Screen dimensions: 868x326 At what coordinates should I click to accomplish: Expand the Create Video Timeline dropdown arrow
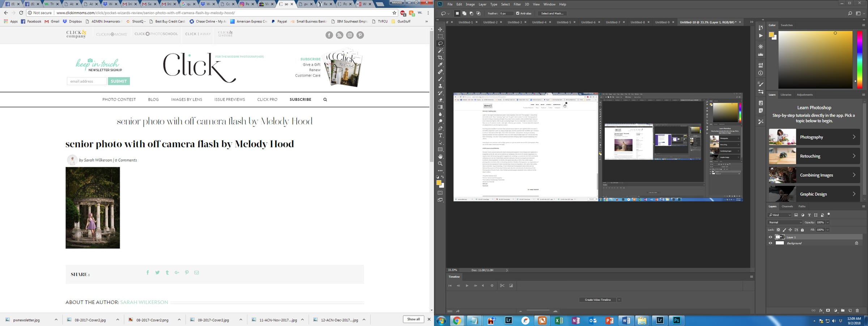(619, 300)
